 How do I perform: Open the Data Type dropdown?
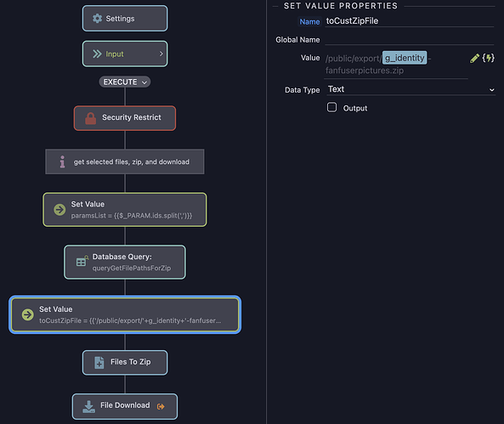tap(411, 89)
